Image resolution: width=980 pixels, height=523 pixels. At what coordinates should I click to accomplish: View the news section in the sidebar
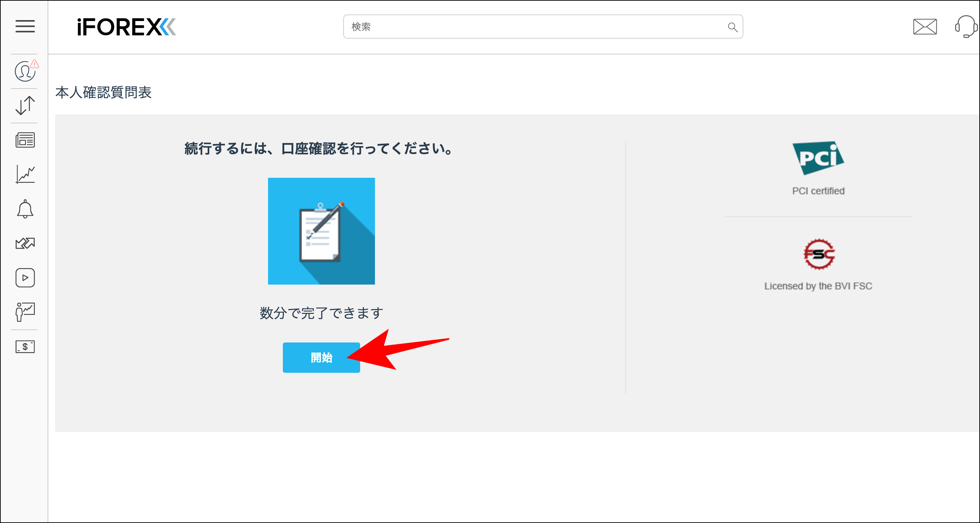coord(25,140)
